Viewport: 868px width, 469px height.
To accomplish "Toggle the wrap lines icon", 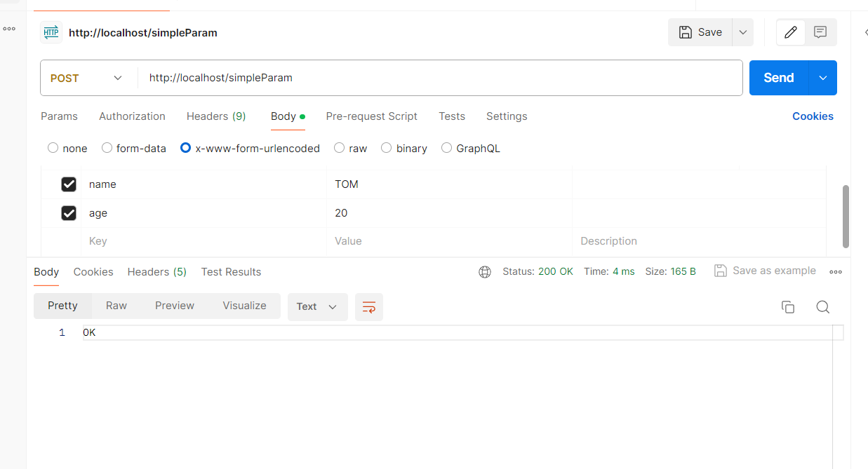I will pyautogui.click(x=369, y=307).
